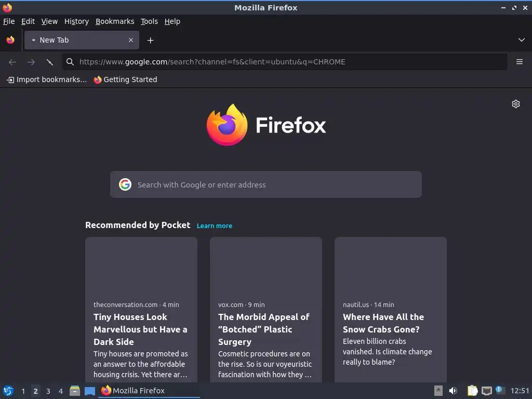This screenshot has height=399, width=532.
Task: Minimize the Mozilla Firefox window
Action: [503, 7]
